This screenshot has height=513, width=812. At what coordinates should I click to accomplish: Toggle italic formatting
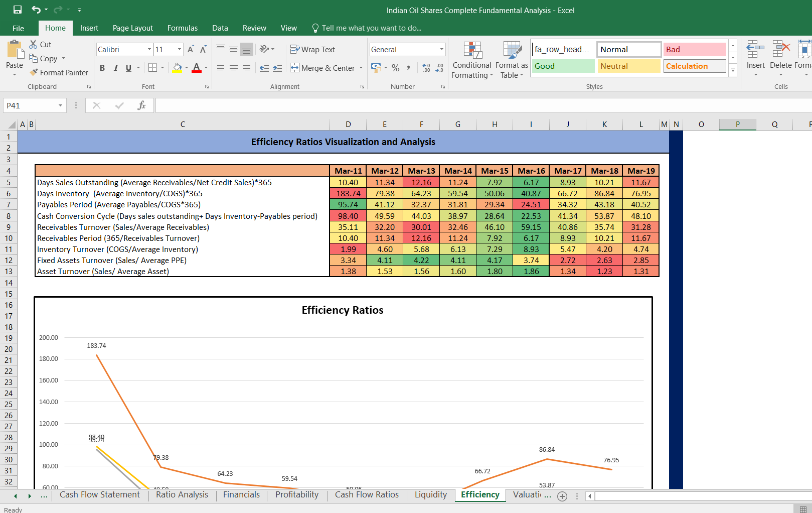point(115,68)
